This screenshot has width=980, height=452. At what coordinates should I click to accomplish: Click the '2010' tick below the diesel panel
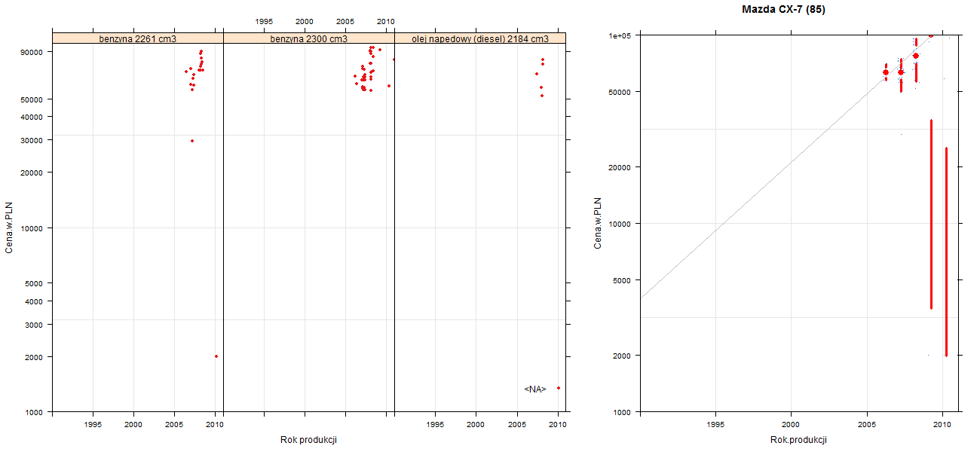[x=557, y=425]
